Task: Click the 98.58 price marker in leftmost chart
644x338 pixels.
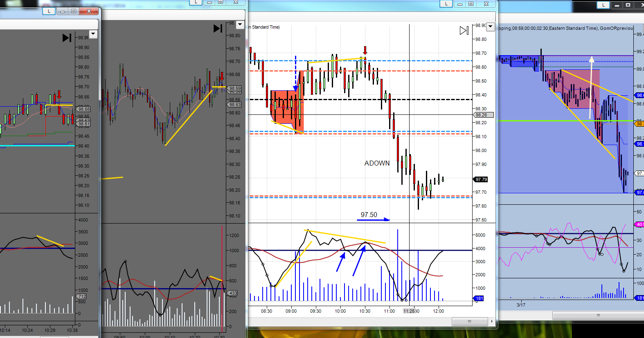Action: click(84, 109)
